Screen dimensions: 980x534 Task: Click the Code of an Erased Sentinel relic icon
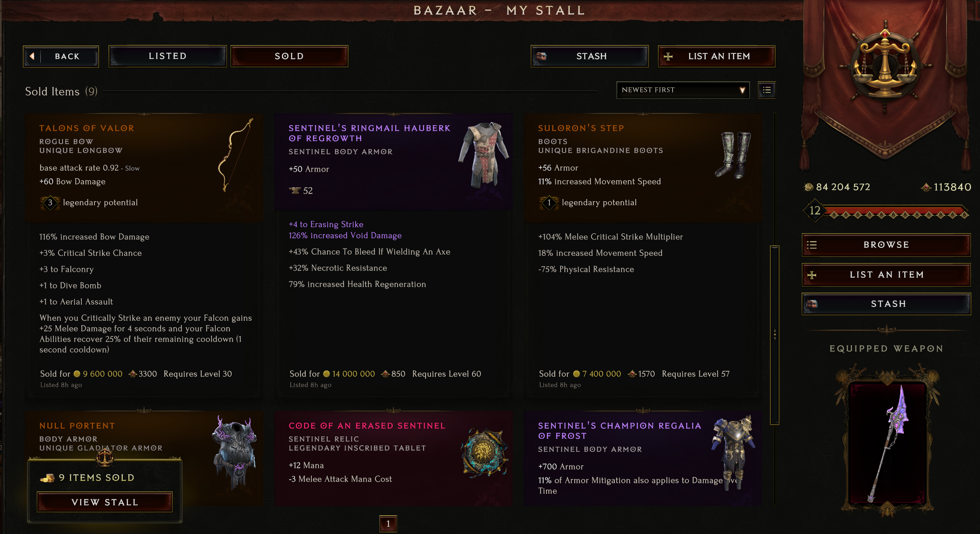(484, 452)
